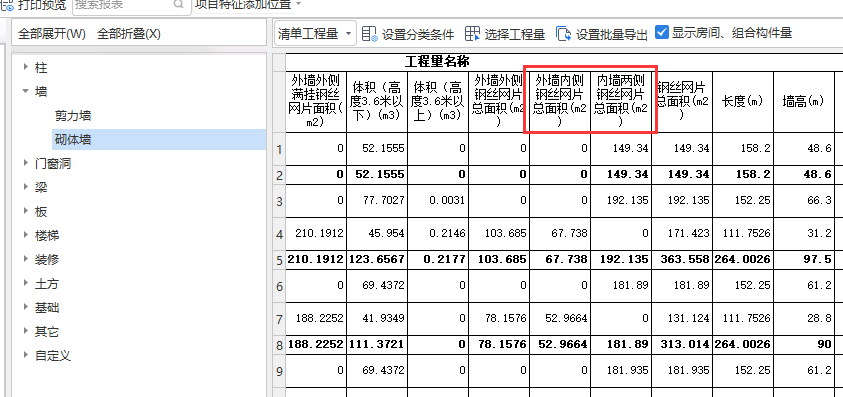Viewport: 843px width, 397px height.
Task: Toggle 显示房间、组合构件量 checkbox
Action: tap(662, 33)
